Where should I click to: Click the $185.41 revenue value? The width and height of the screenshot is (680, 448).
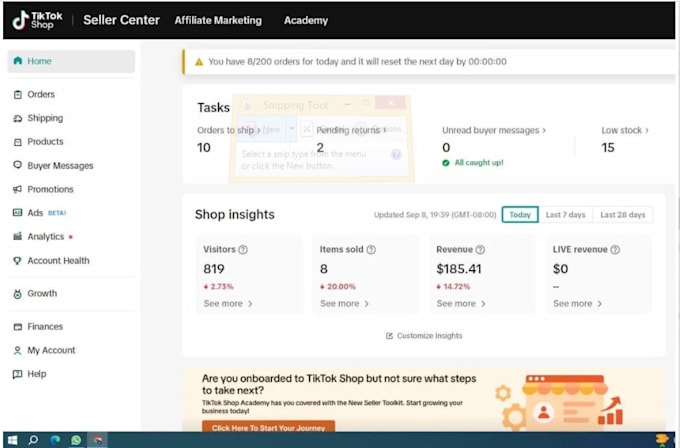click(459, 269)
